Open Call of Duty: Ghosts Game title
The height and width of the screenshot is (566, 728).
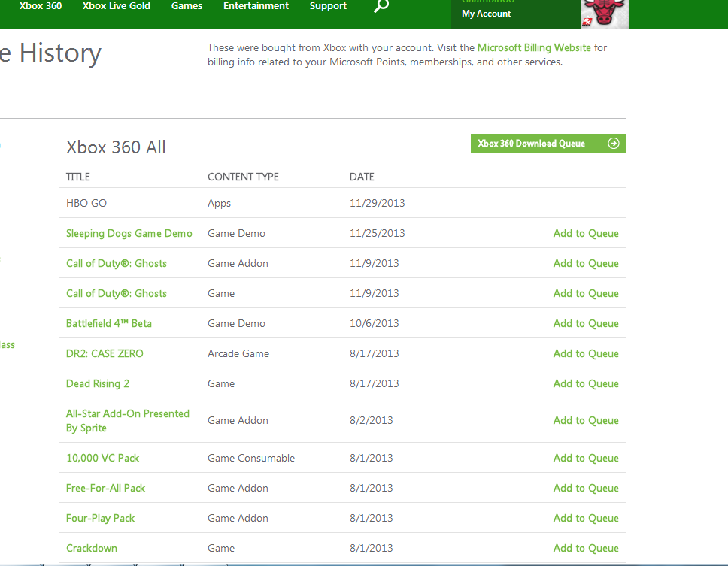point(116,294)
